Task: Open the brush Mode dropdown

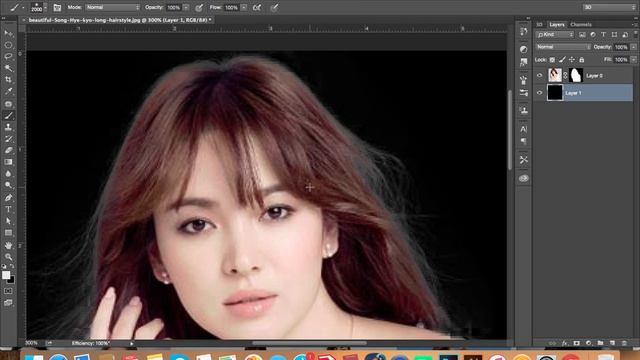Action: pos(113,7)
